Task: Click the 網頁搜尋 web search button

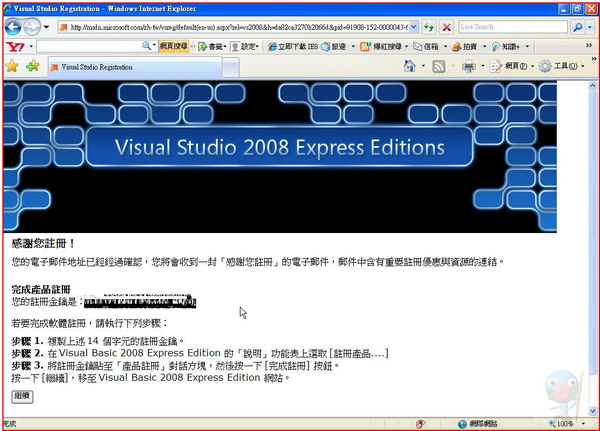Action: (x=173, y=46)
